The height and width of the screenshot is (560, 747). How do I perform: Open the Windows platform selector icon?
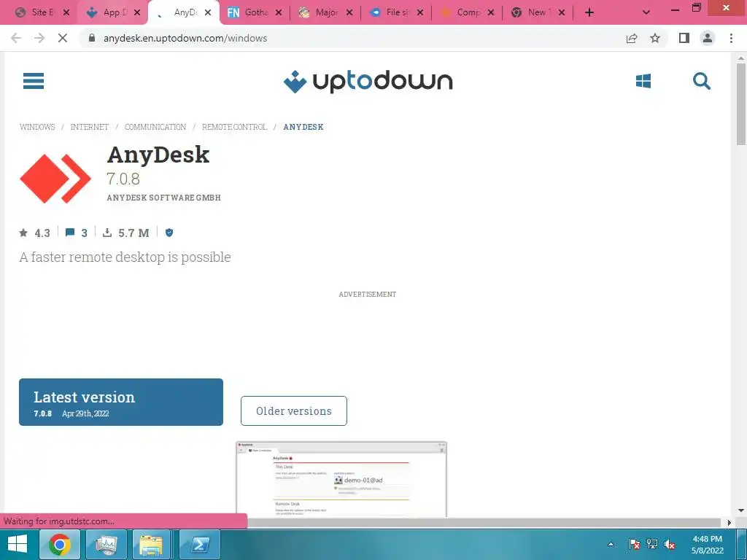643,81
